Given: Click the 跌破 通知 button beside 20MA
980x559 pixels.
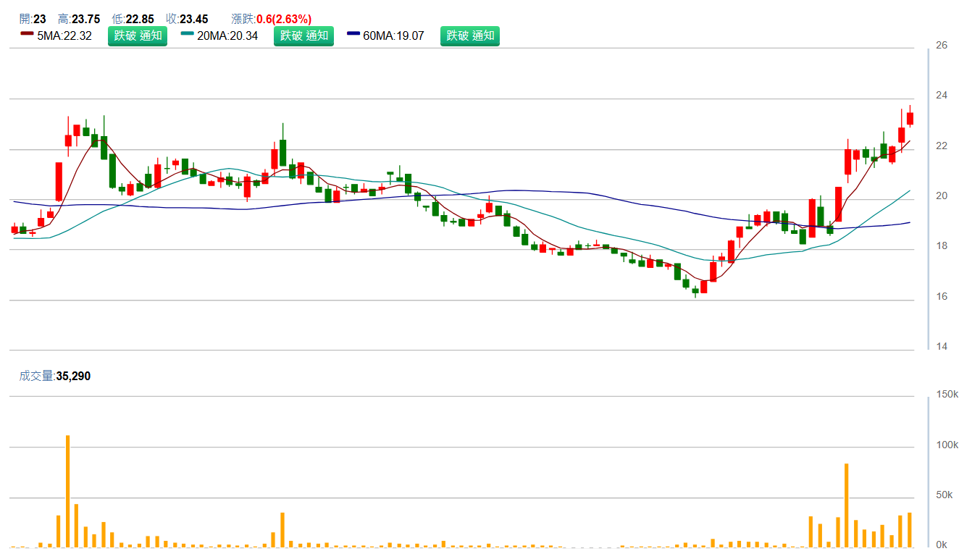Looking at the screenshot, I should (x=303, y=36).
